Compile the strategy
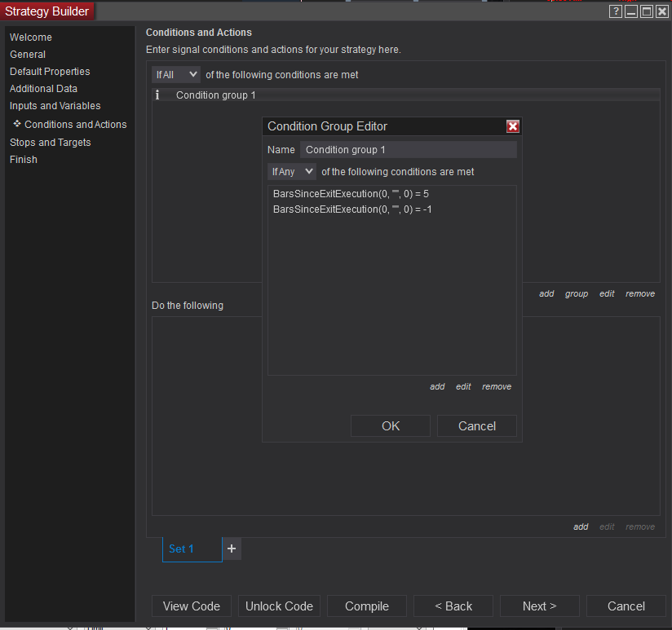The image size is (672, 630). click(x=367, y=606)
